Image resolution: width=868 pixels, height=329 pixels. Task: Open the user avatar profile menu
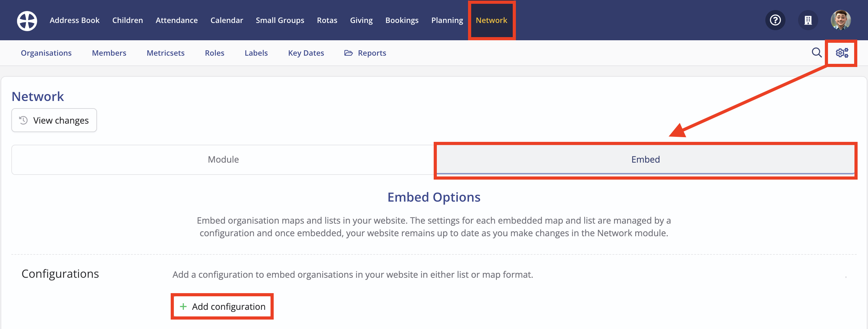(841, 20)
